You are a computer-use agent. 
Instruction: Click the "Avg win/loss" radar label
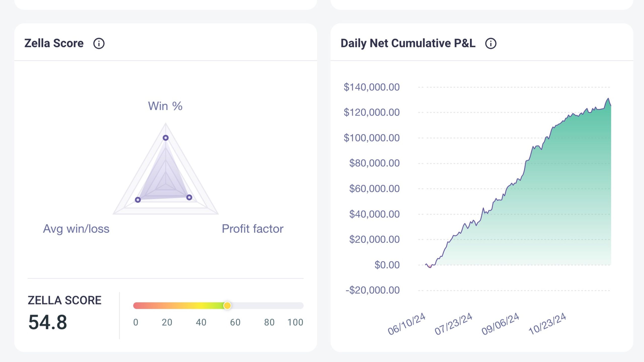click(76, 229)
